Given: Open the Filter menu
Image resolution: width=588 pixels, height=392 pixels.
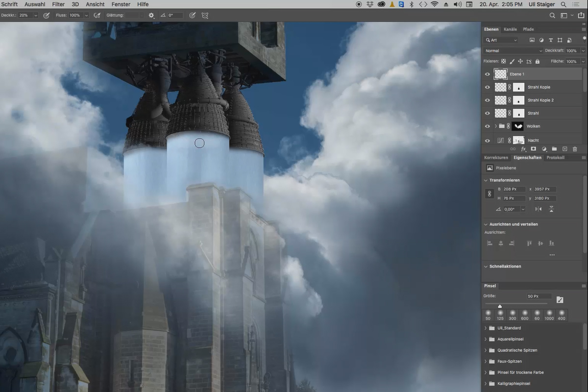Looking at the screenshot, I should tap(58, 4).
